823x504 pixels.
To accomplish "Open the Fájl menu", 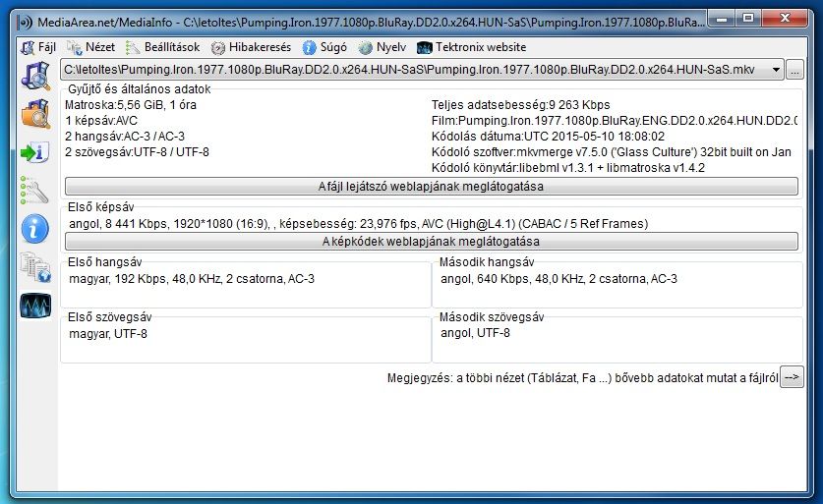I will pyautogui.click(x=38, y=47).
